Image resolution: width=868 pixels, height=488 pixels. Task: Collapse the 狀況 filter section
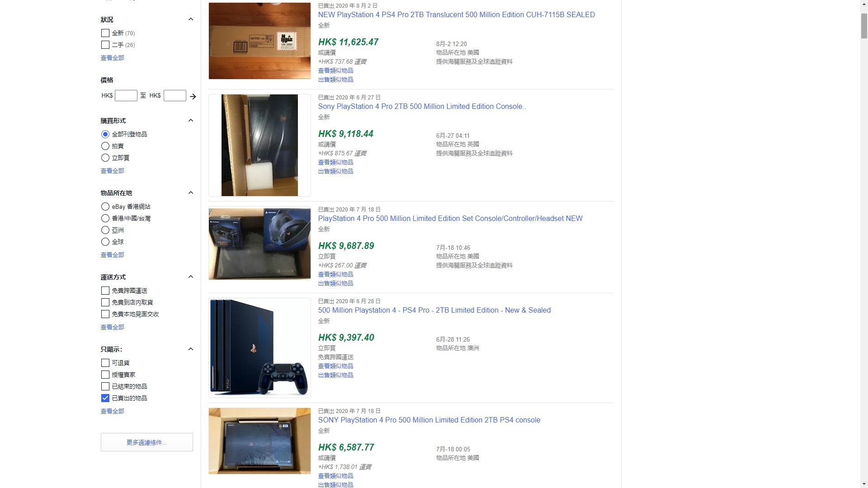(191, 19)
